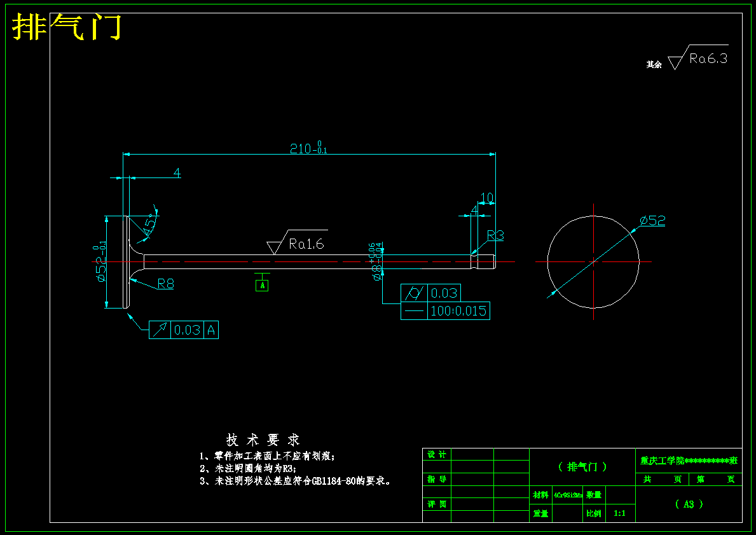Select the "第 页" page number cell
Image resolution: width=756 pixels, height=535 pixels.
tap(716, 480)
